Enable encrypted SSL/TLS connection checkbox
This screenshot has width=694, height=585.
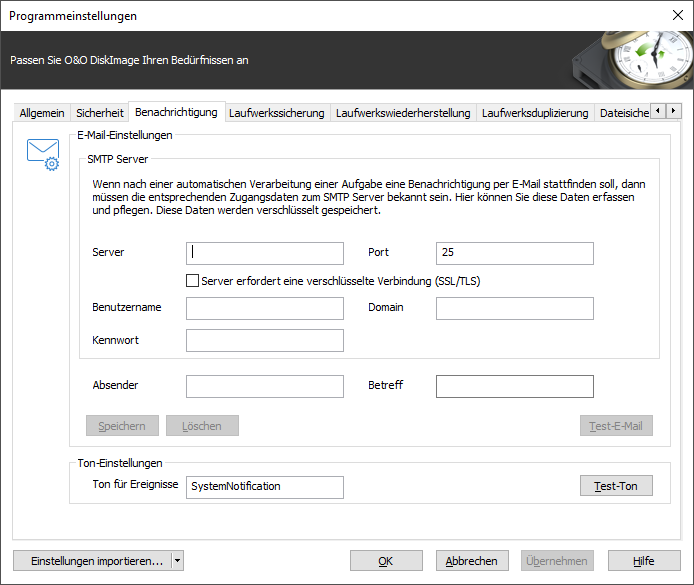[x=192, y=281]
